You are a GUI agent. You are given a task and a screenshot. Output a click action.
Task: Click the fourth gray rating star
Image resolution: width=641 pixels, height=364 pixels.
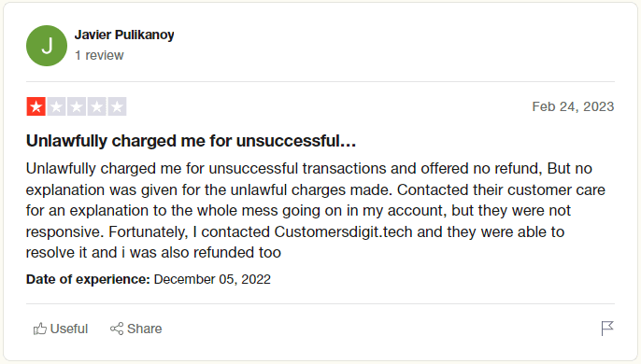point(97,106)
